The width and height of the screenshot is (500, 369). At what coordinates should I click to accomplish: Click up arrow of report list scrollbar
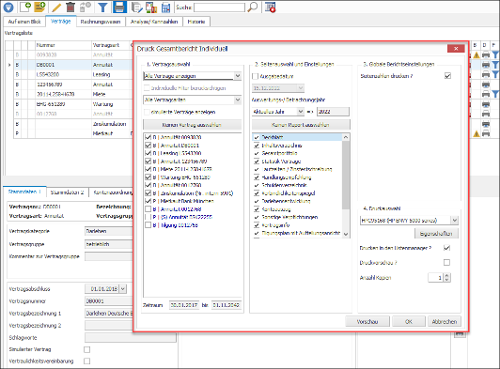click(x=346, y=137)
